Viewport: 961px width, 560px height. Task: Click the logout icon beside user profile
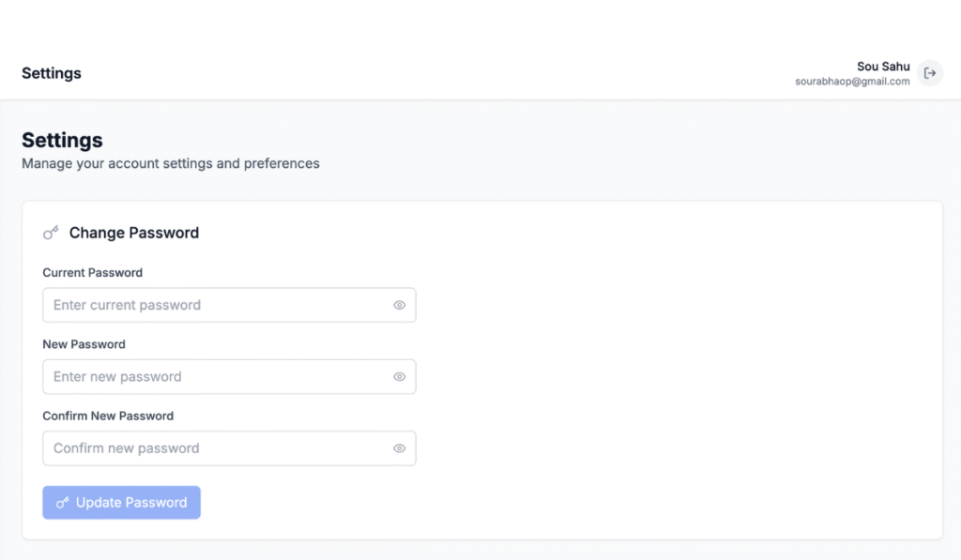pos(930,73)
